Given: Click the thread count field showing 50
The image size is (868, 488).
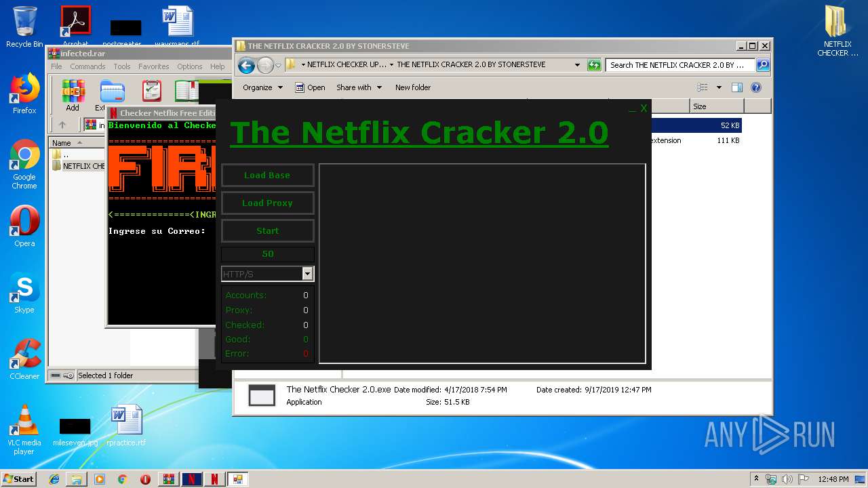Looking at the screenshot, I should [x=268, y=254].
